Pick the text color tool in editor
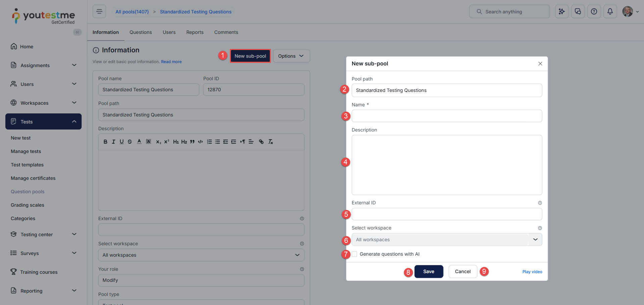The width and height of the screenshot is (644, 305). point(139,142)
